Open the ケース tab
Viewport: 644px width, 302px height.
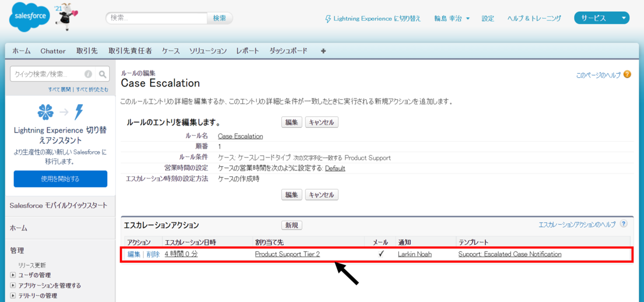(171, 51)
